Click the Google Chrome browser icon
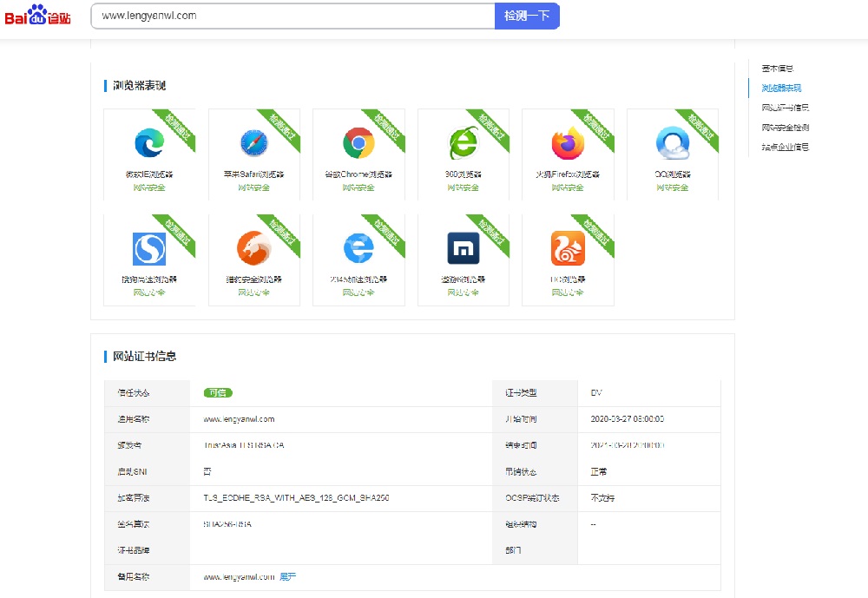This screenshot has width=868, height=598. 358,143
